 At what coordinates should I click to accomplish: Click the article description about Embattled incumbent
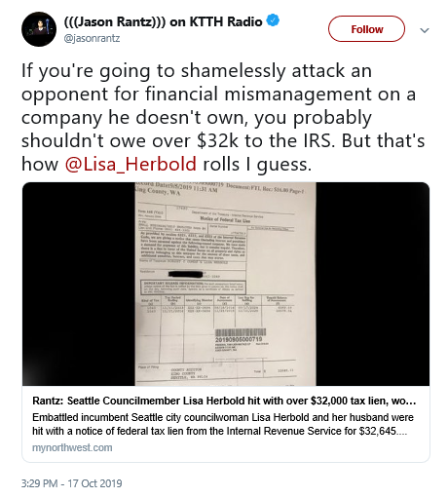click(223, 424)
